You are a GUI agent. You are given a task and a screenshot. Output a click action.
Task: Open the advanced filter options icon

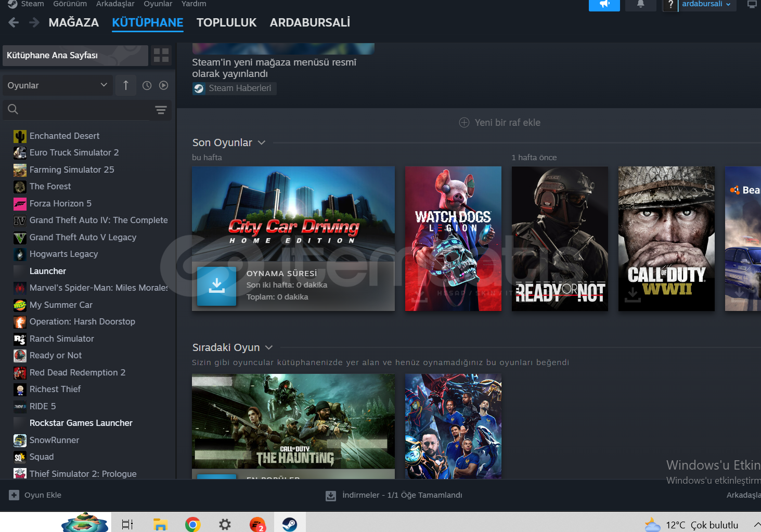(x=161, y=110)
